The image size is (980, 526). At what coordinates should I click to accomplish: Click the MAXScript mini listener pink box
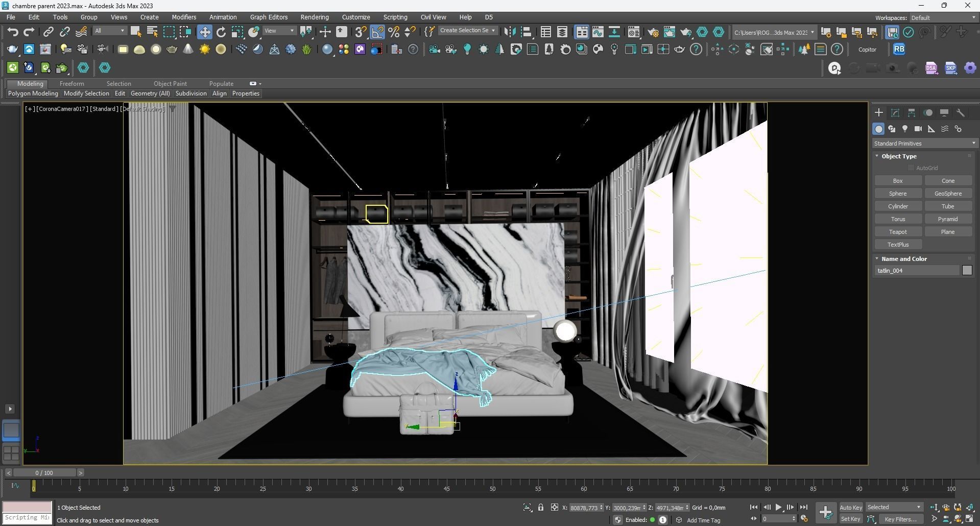pyautogui.click(x=27, y=507)
